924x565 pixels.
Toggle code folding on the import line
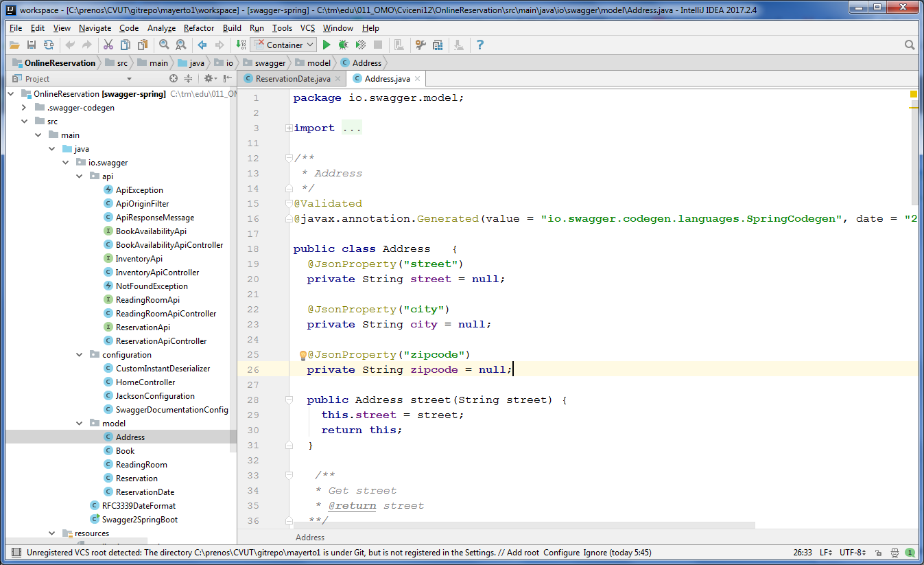click(x=289, y=128)
